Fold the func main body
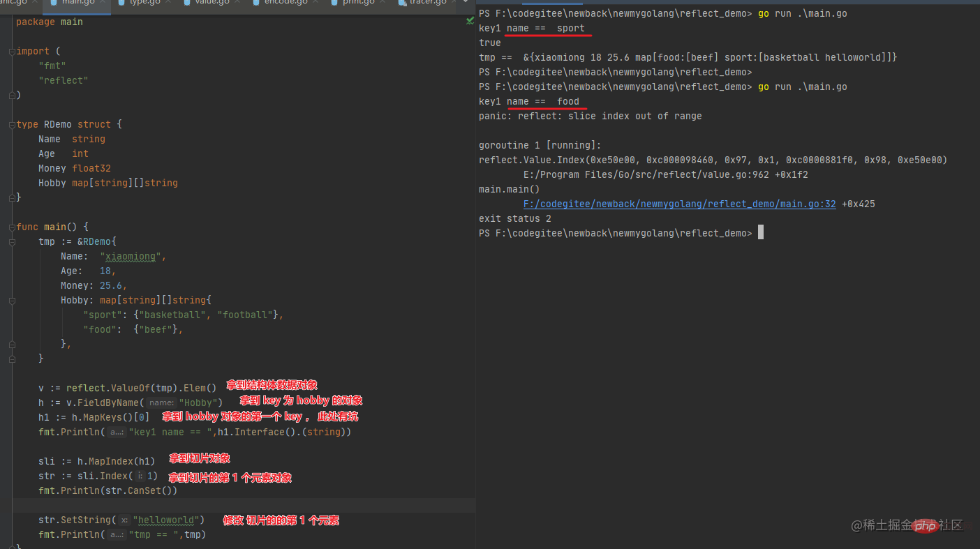The width and height of the screenshot is (980, 549). coord(11,227)
